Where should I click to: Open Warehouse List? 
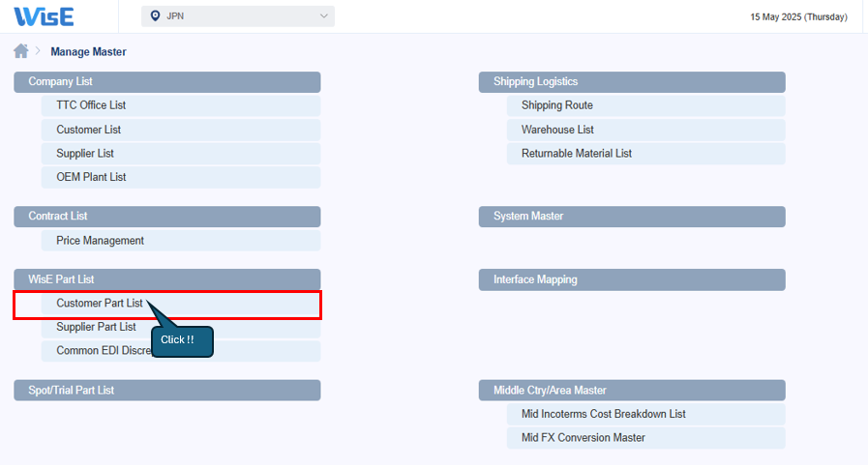tap(557, 130)
